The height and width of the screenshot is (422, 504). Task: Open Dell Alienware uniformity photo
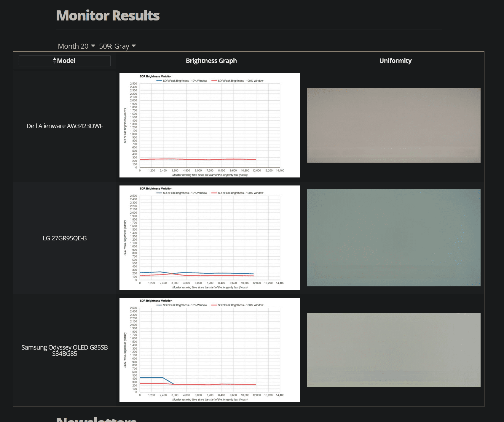(394, 125)
